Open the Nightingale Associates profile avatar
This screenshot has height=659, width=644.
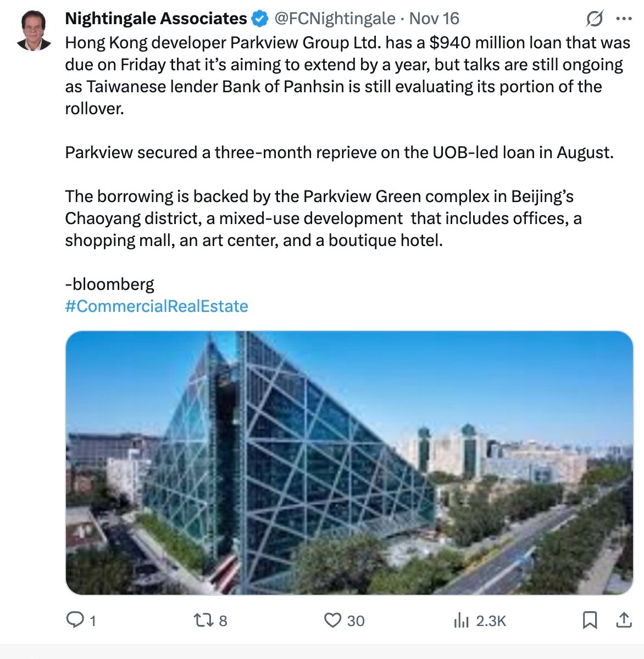click(x=34, y=31)
